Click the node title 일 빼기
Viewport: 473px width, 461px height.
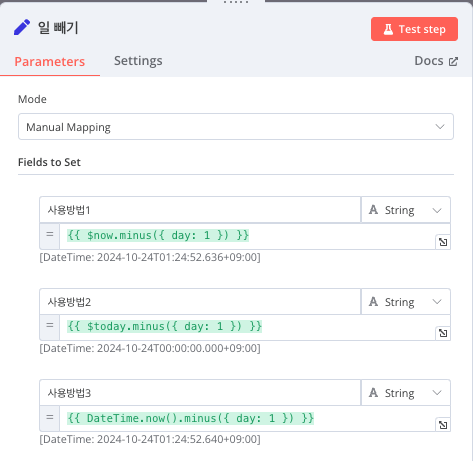click(x=58, y=27)
